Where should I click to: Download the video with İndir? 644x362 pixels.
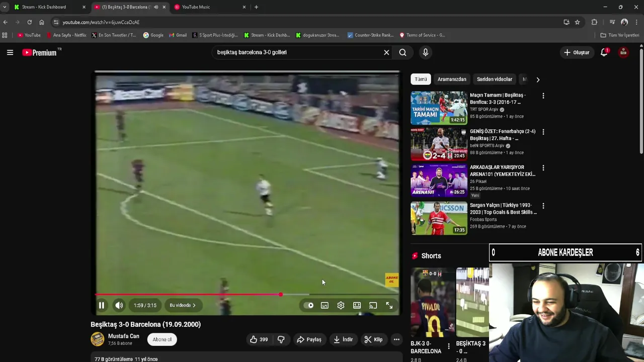click(343, 339)
